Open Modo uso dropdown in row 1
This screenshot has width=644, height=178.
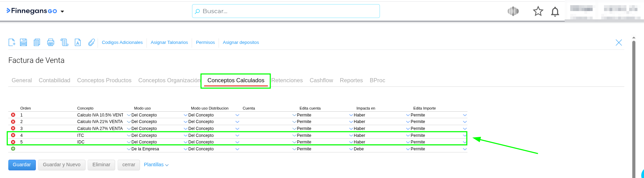tap(186, 115)
